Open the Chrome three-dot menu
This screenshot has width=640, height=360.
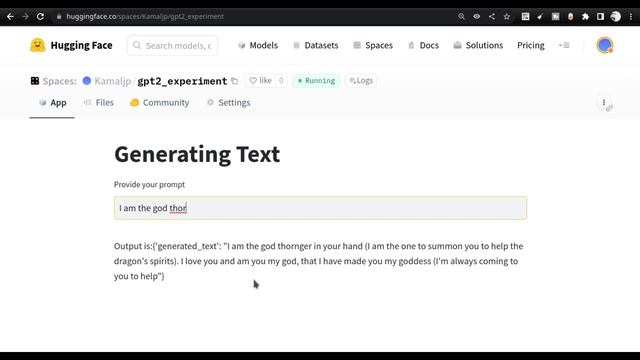631,16
